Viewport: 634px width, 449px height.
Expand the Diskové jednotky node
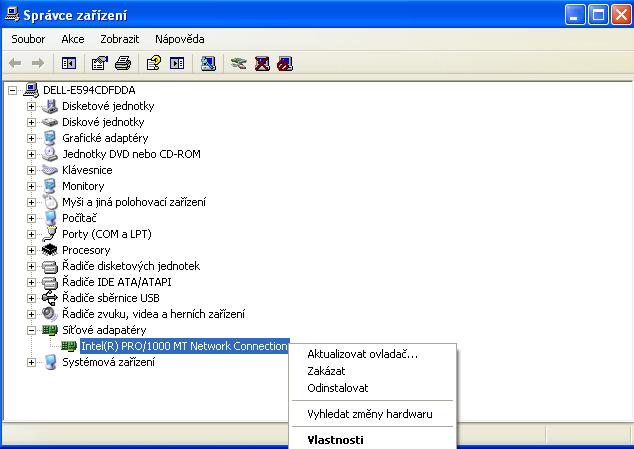(31, 122)
